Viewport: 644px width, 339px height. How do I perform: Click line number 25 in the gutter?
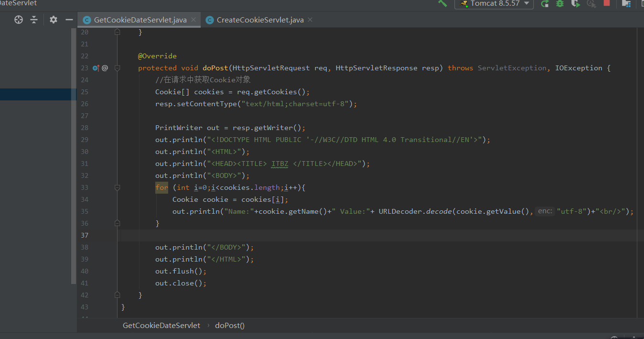(85, 92)
